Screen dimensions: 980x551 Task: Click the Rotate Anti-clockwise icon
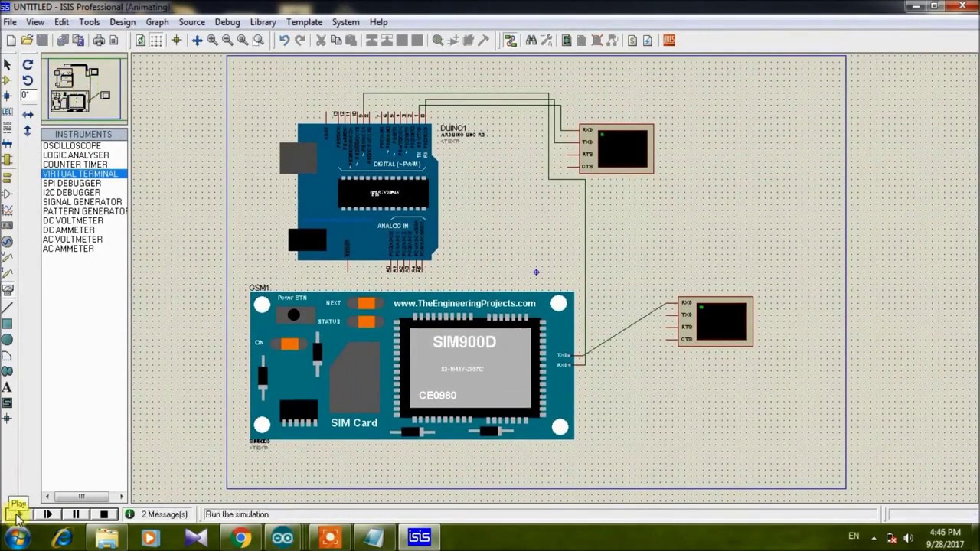coord(28,80)
